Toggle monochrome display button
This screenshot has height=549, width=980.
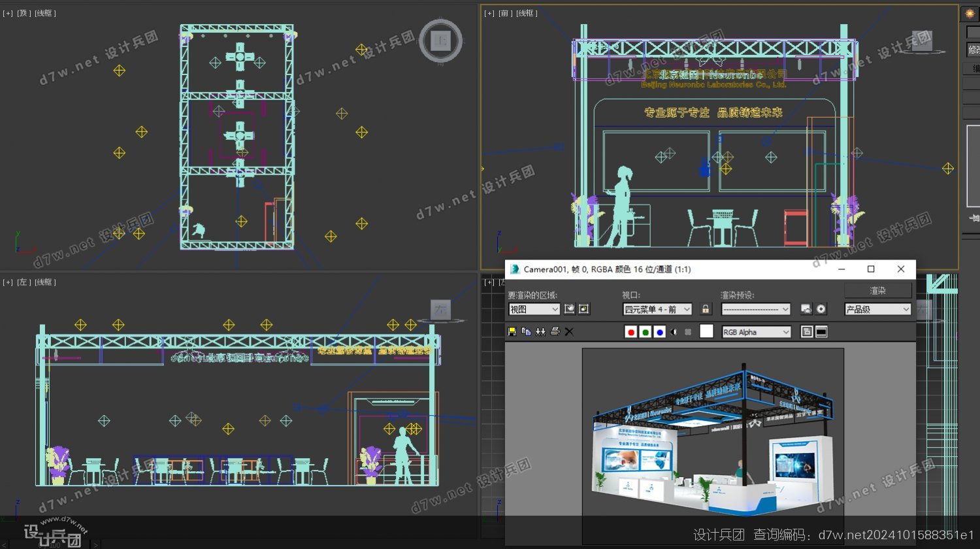(x=688, y=332)
